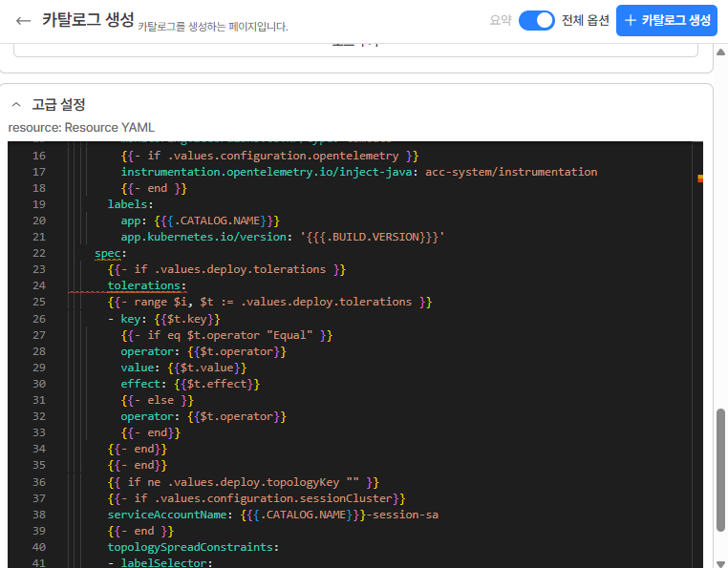Screen dimensions: 728x568
Task: Click 'app.kubernetes.io/version' on line 21
Action: (203, 237)
